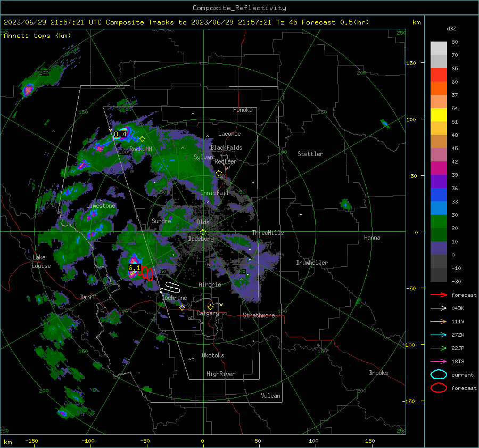Pick the 80 dBZ light gray swatch
Screen dimensions: 479x448
pyautogui.click(x=439, y=48)
